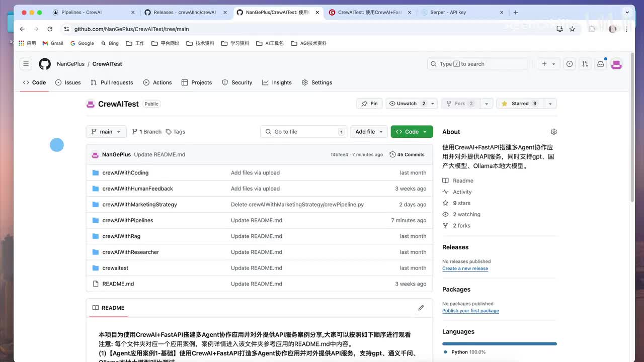Expand the Add file dropdown
Screen dimensions: 644x362
(369, 132)
